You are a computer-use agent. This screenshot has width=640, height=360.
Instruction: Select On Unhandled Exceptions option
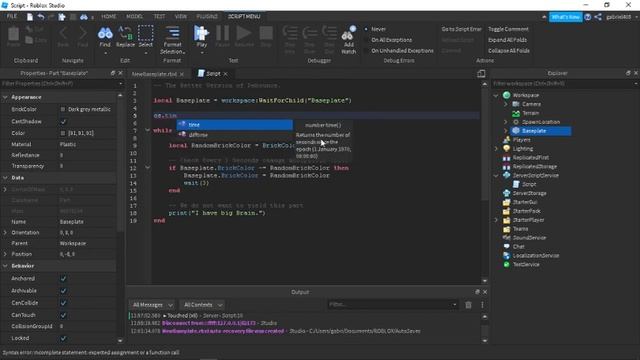click(402, 51)
